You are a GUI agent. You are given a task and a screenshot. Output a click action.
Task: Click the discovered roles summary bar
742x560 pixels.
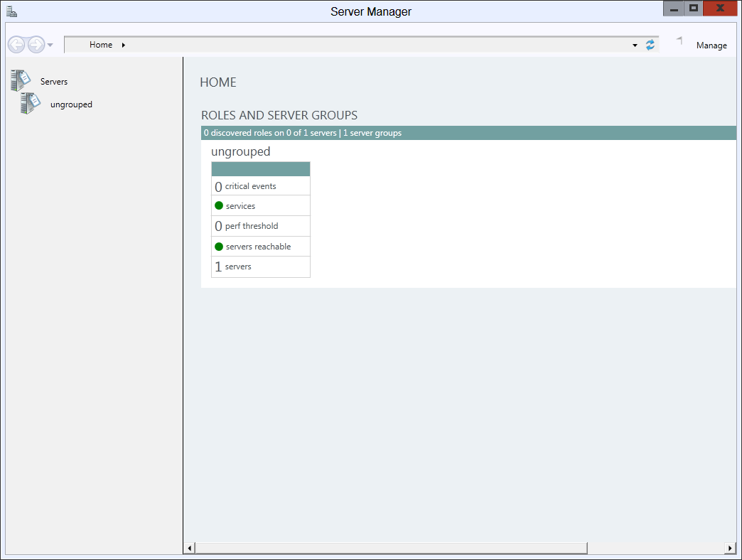(x=468, y=133)
